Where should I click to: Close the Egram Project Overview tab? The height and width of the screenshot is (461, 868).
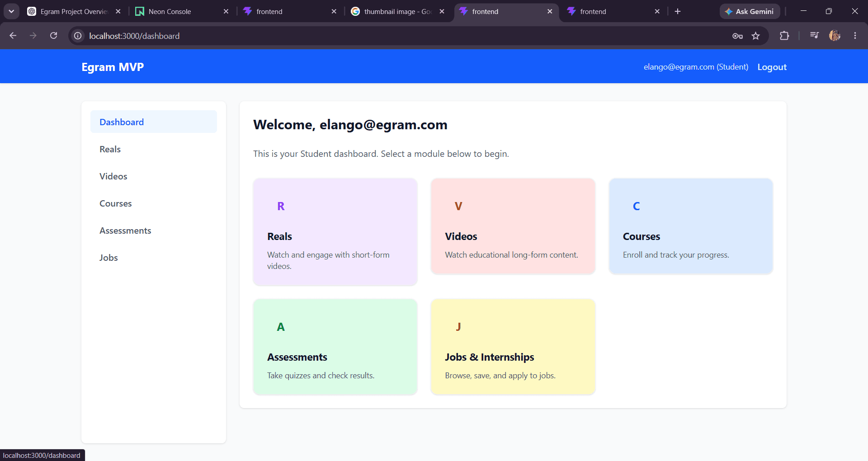click(x=118, y=11)
